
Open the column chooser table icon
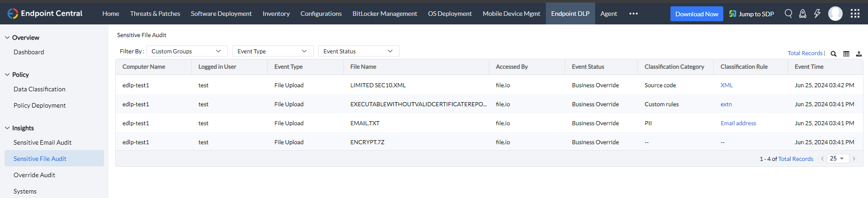tap(846, 54)
